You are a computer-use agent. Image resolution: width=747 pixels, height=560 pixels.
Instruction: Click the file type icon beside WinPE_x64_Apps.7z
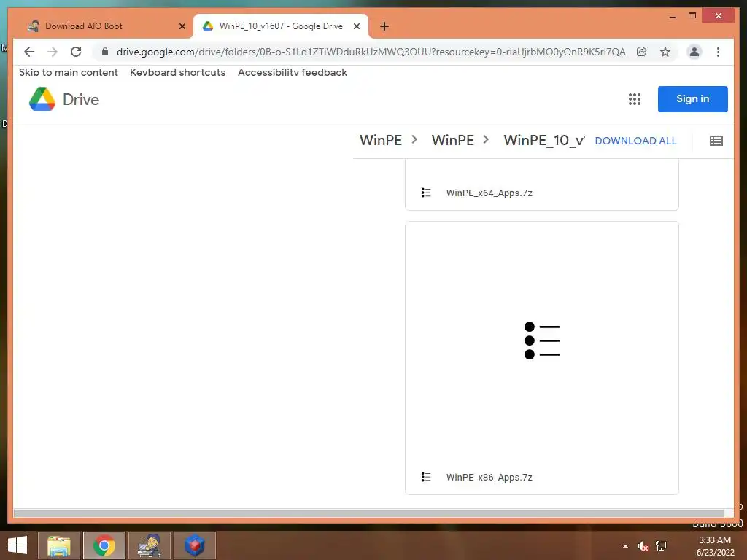click(x=426, y=192)
